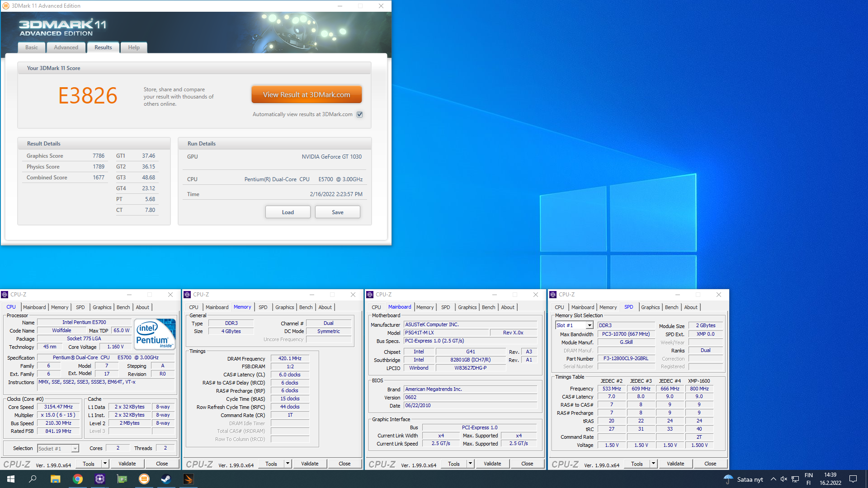
Task: Switch to Basic tab in 3DMark
Action: coord(32,47)
